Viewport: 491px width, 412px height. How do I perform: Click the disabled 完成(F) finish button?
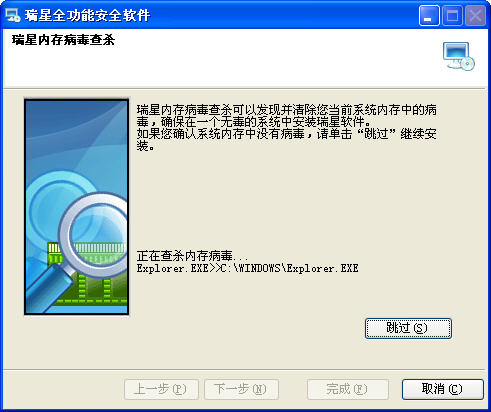pyautogui.click(x=348, y=389)
